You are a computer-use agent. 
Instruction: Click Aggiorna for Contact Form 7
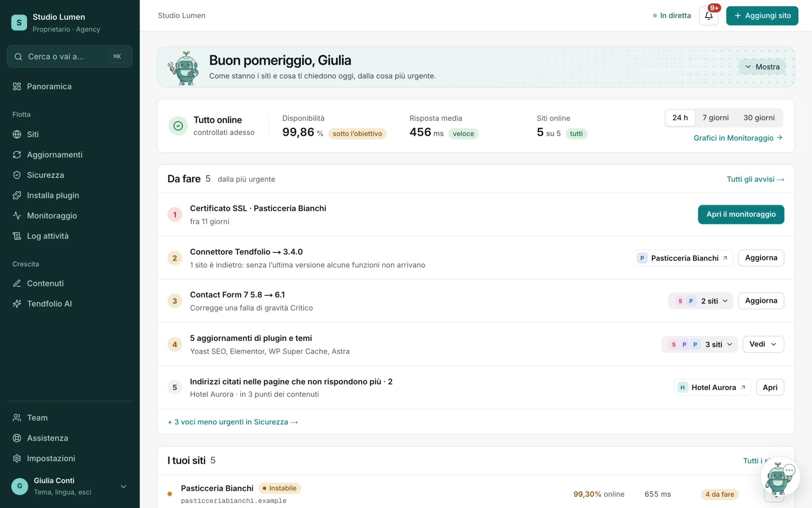click(x=761, y=301)
